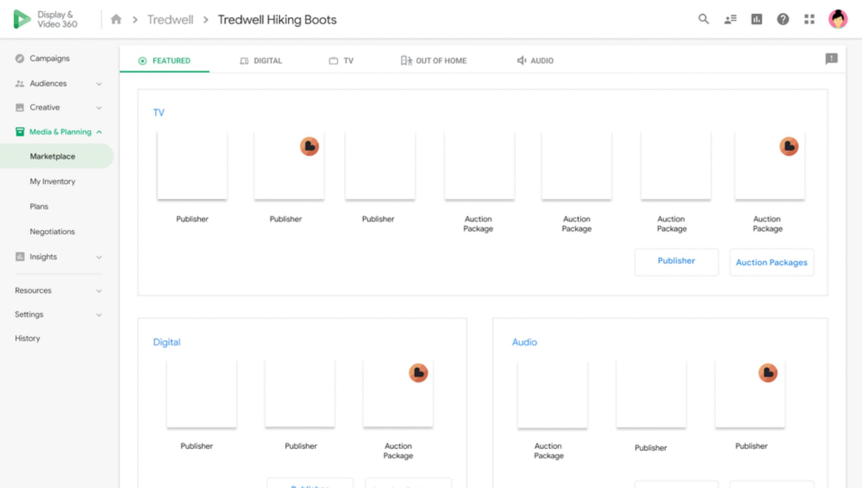Screen dimensions: 868x488
Task: Click the orange badge on Digital Auction Package card
Action: click(418, 373)
